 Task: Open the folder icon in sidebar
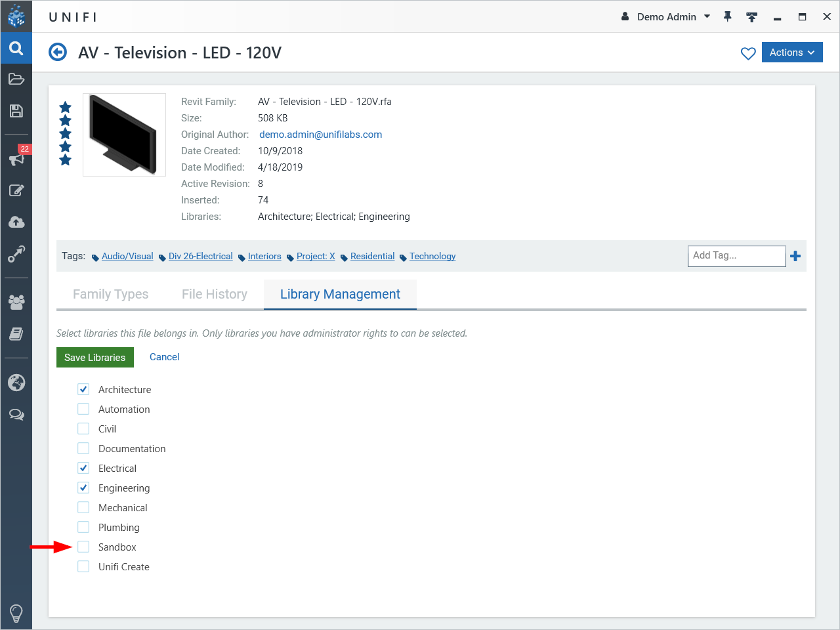[x=16, y=79]
